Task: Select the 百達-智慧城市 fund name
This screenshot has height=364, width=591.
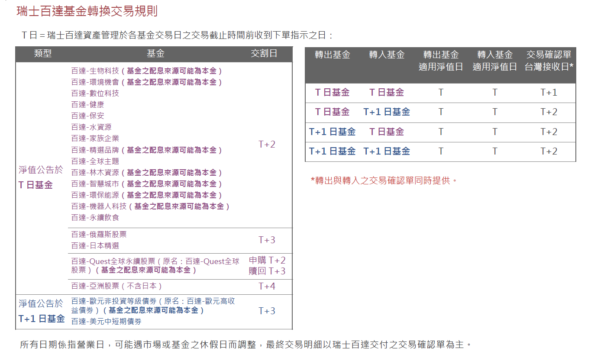Action: [x=95, y=184]
